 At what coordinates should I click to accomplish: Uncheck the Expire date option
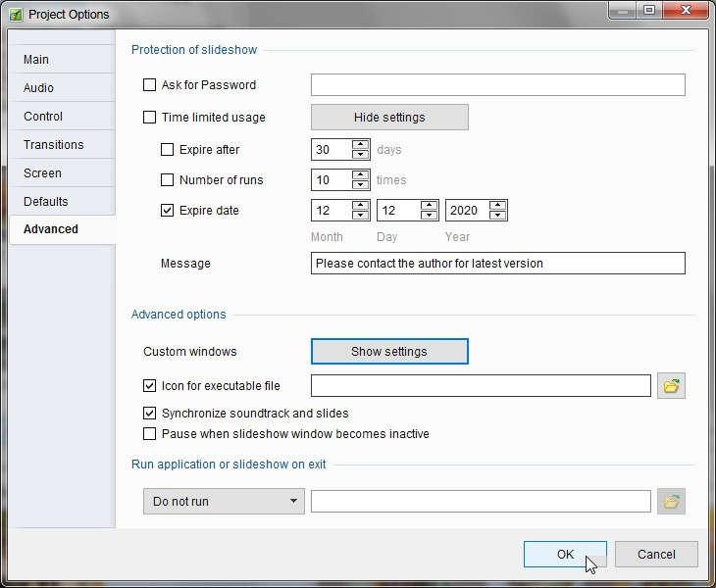[167, 211]
